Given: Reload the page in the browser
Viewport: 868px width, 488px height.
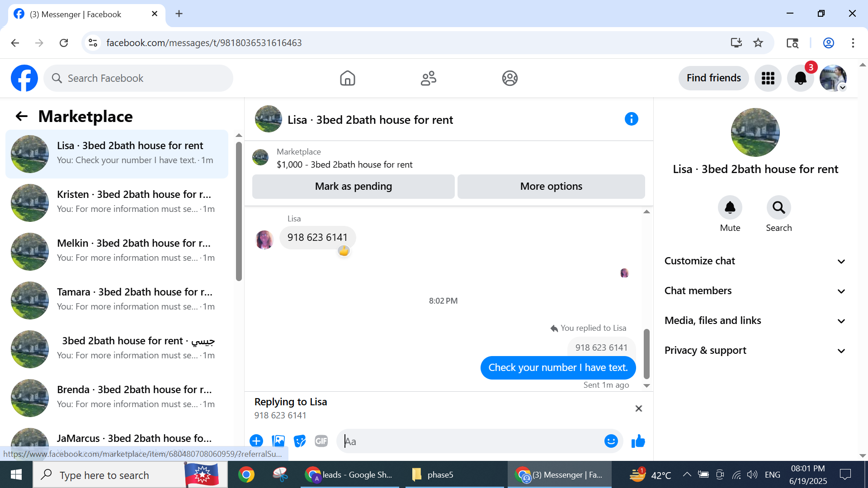Looking at the screenshot, I should [x=64, y=43].
